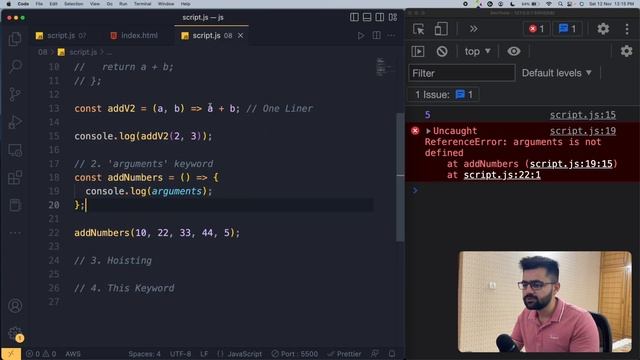Open the Remote Explorer view
This screenshot has width=640, height=360.
point(15,150)
